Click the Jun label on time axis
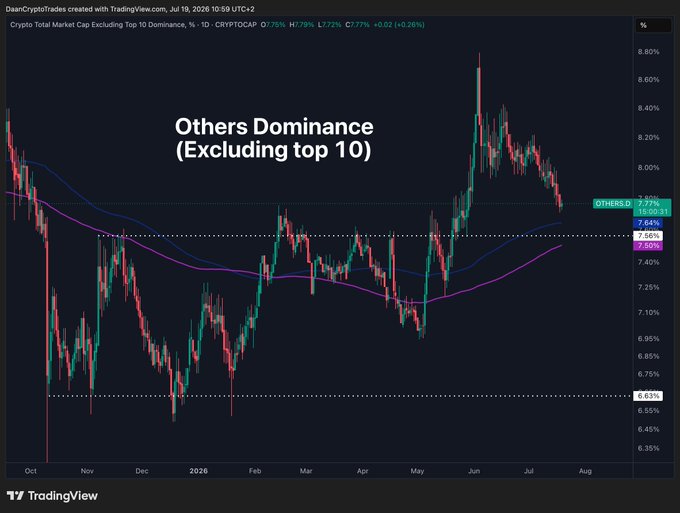 click(x=474, y=471)
